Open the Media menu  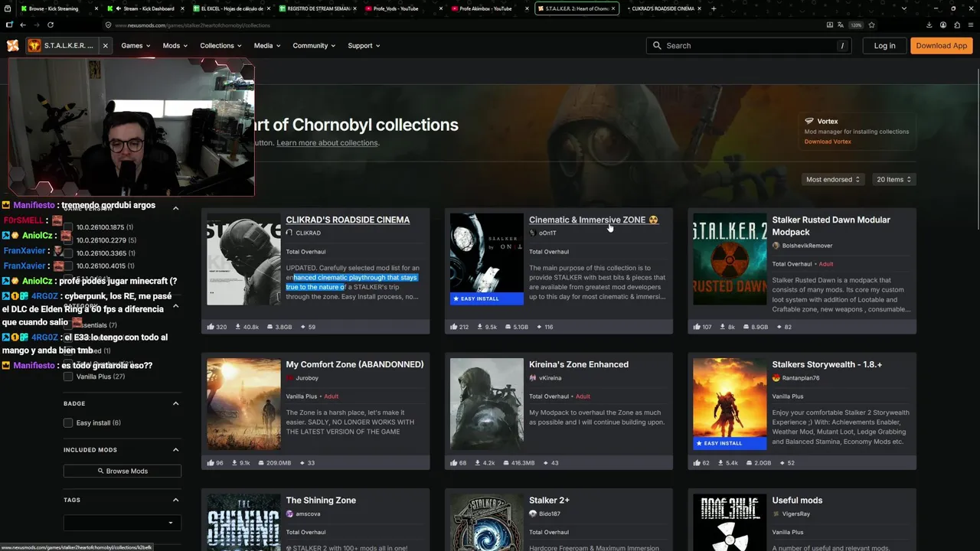[267, 46]
